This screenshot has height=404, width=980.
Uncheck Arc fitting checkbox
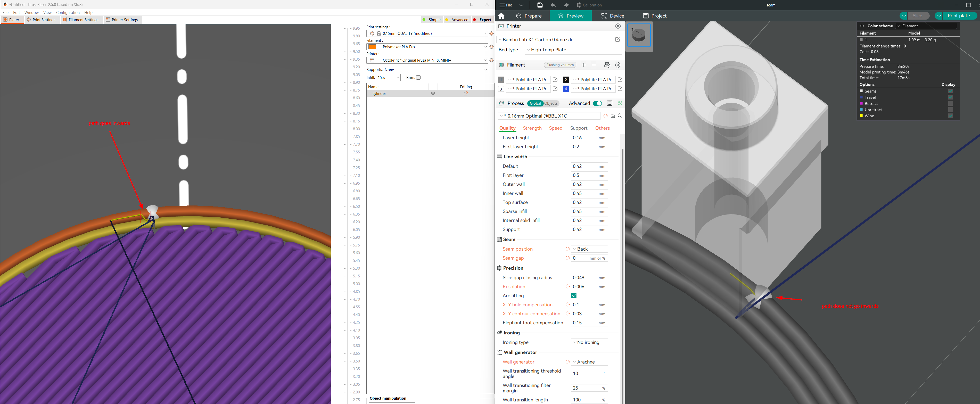574,295
